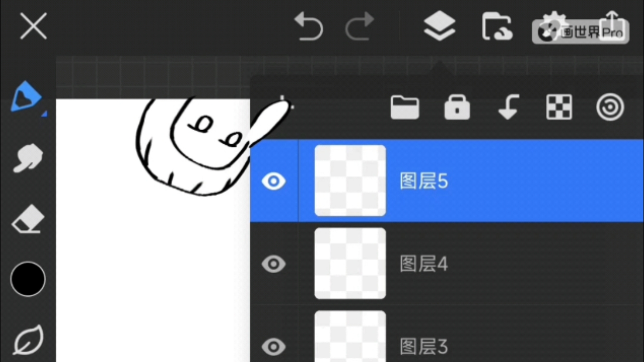The height and width of the screenshot is (362, 644).
Task: Select the Smudge/Blend tool
Action: tap(28, 159)
